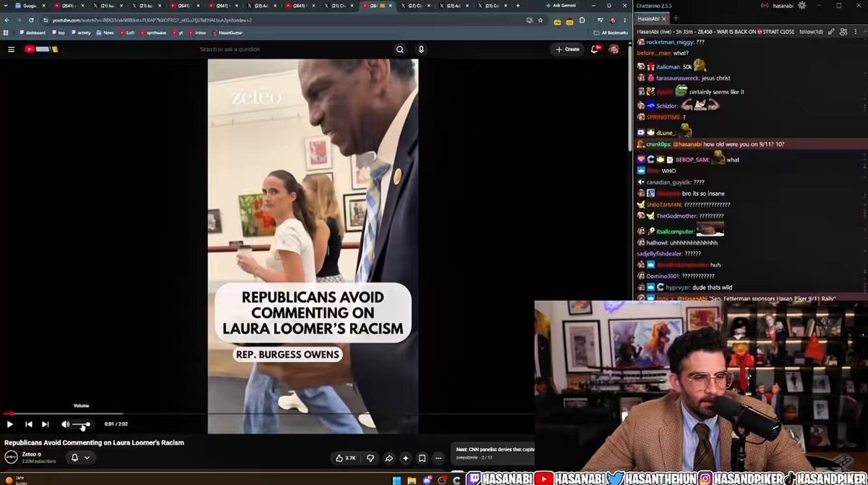This screenshot has height=485, width=868.
Task: Open the Next: CNN panelist playlist item
Action: coord(494,453)
